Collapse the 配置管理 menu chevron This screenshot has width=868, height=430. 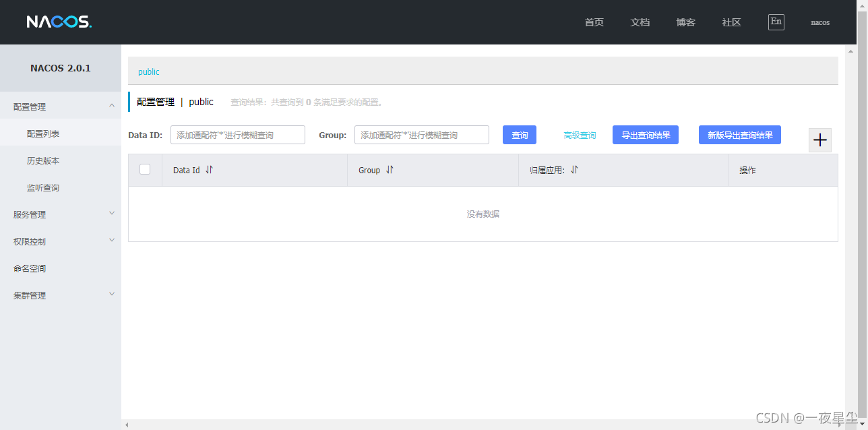[112, 105]
